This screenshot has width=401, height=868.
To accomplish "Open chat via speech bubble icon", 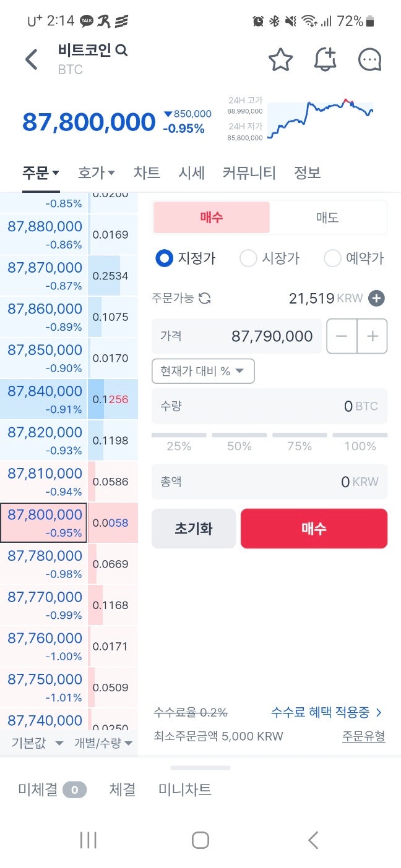I will (x=369, y=59).
